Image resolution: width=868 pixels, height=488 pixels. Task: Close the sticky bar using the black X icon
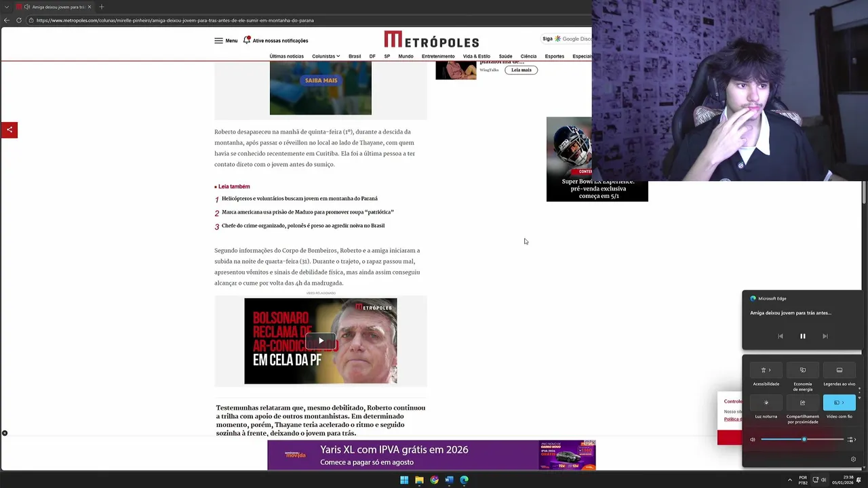coord(5,433)
